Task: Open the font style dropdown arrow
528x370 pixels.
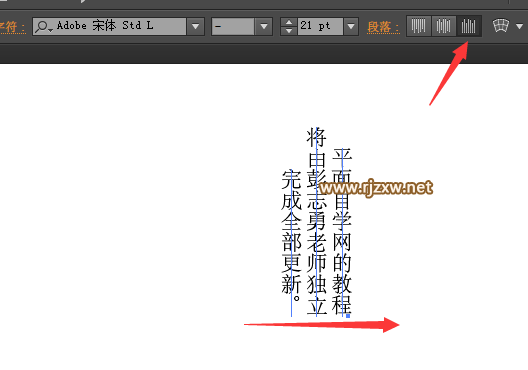Action: pos(264,26)
